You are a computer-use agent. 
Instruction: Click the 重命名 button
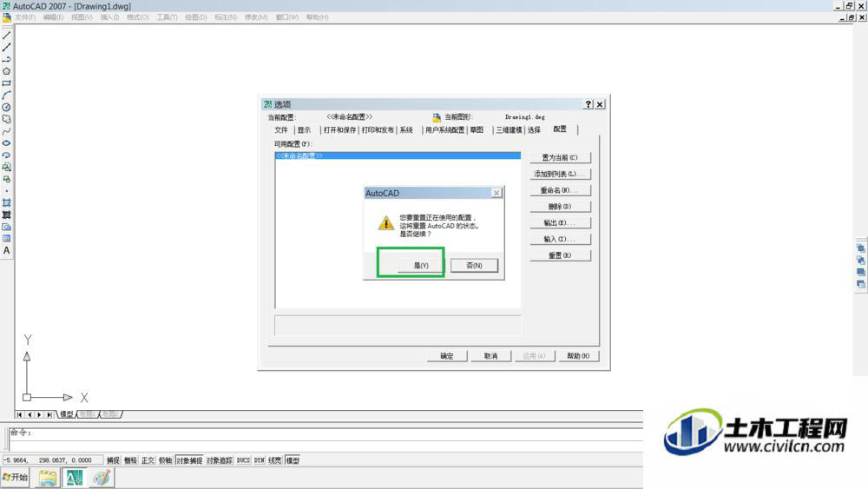(x=560, y=190)
